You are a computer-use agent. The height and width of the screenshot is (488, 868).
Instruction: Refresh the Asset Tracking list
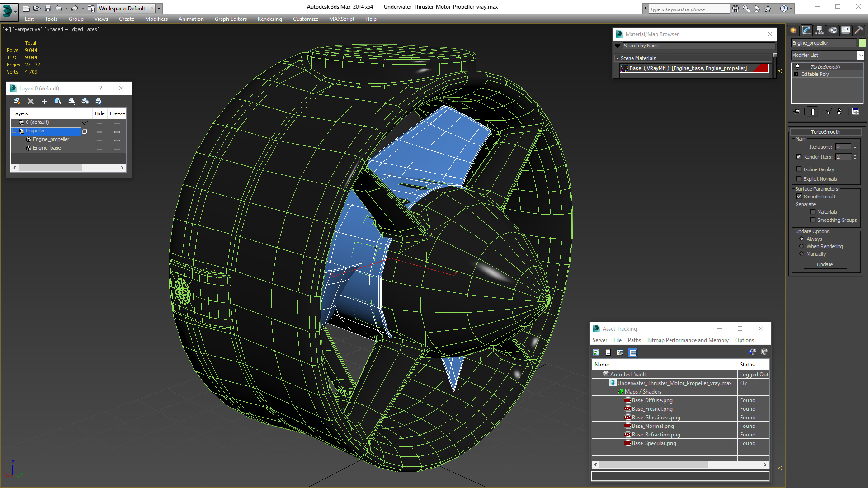tap(596, 352)
